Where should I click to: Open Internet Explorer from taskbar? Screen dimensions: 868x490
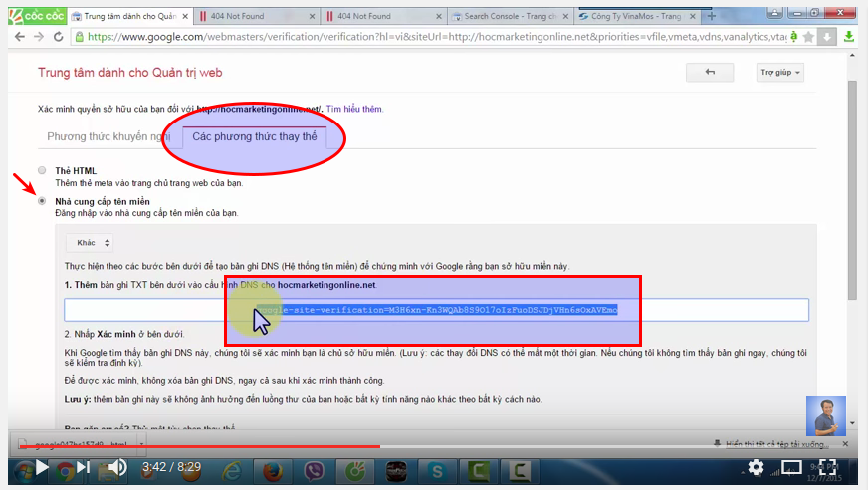tap(231, 471)
